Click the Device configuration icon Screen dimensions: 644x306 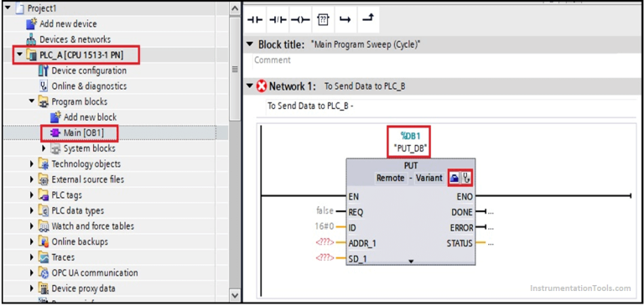[44, 70]
